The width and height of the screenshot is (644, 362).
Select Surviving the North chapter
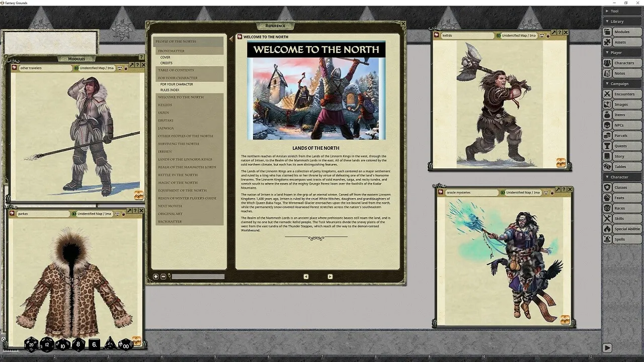189,144
